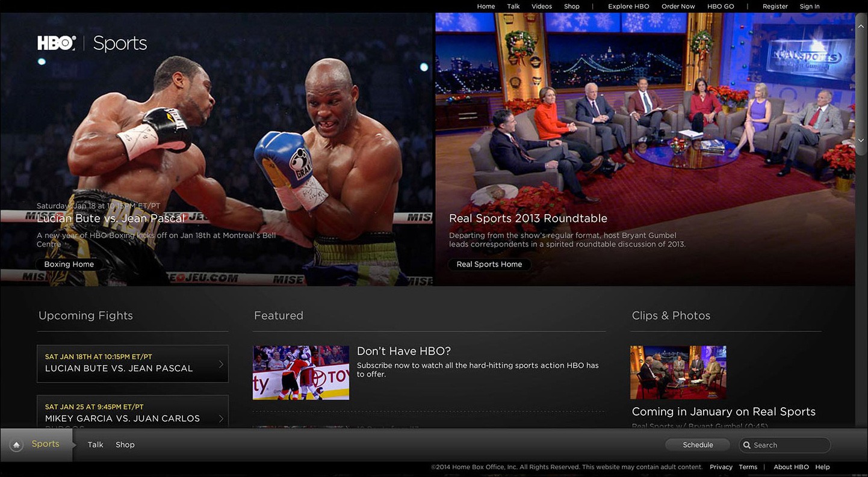868x477 pixels.
Task: Click the Sign In link
Action: [x=810, y=7]
